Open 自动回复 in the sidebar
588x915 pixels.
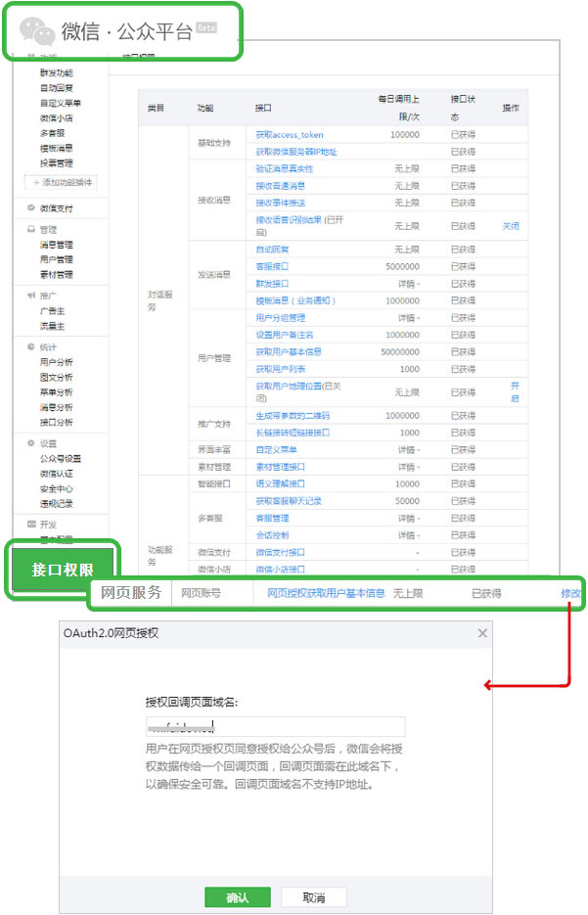point(57,88)
